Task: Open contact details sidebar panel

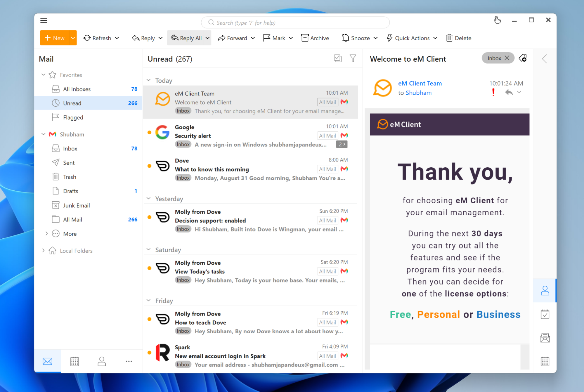Action: [545, 291]
